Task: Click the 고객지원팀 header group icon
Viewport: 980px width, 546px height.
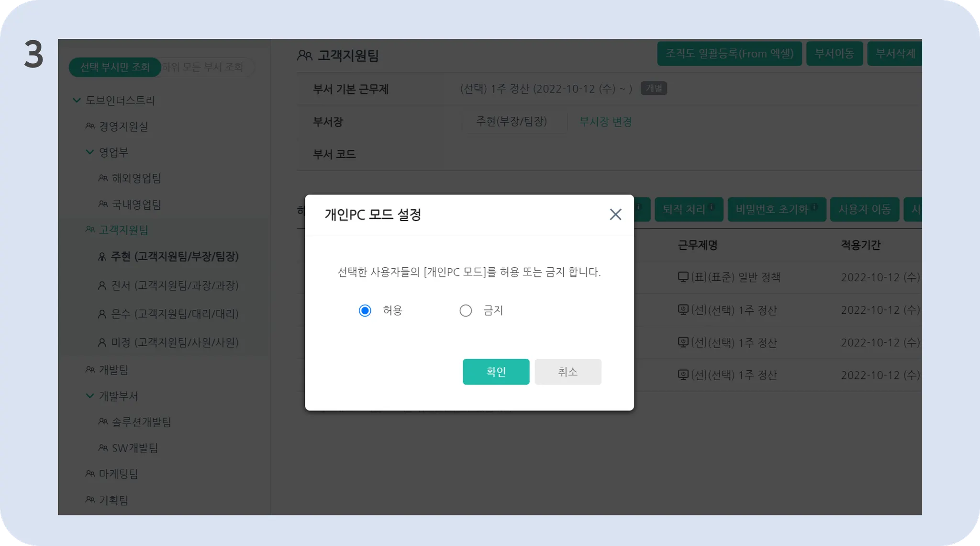Action: tap(305, 56)
